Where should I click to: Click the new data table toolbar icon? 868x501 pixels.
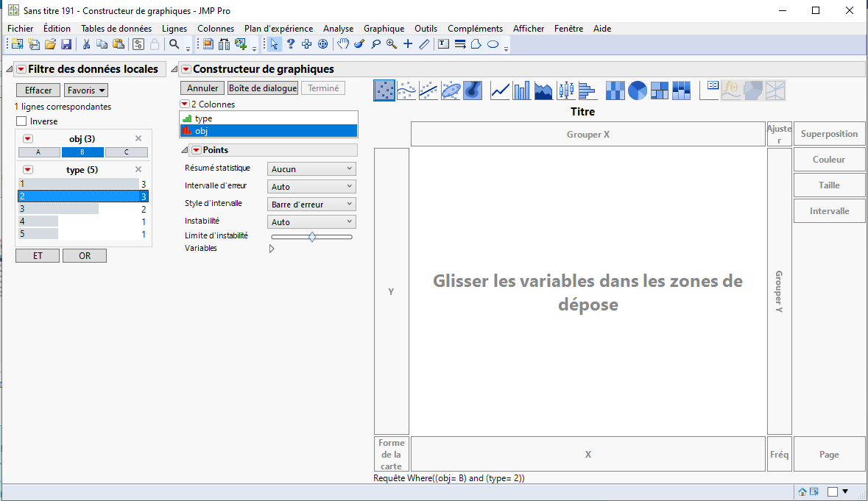pos(17,44)
